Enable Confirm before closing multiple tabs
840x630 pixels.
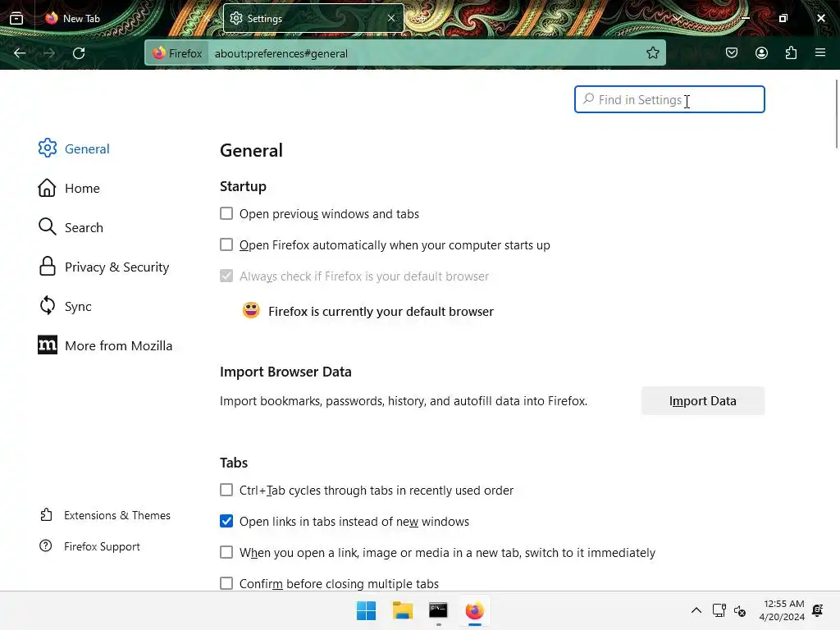[x=226, y=583]
